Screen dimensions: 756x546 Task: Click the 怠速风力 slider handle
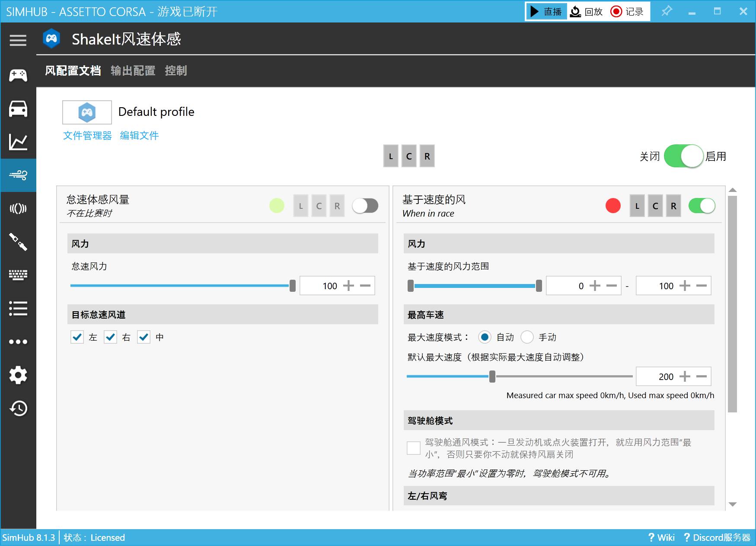coord(293,286)
